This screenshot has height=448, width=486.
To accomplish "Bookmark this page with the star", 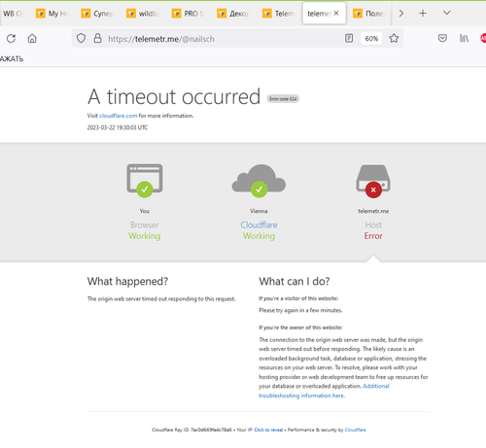I will point(394,38).
